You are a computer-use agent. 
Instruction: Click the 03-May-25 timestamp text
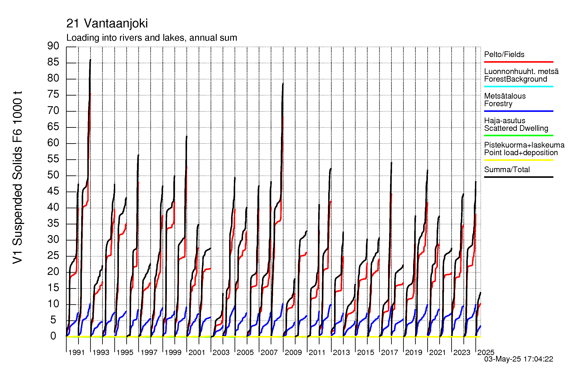518,359
